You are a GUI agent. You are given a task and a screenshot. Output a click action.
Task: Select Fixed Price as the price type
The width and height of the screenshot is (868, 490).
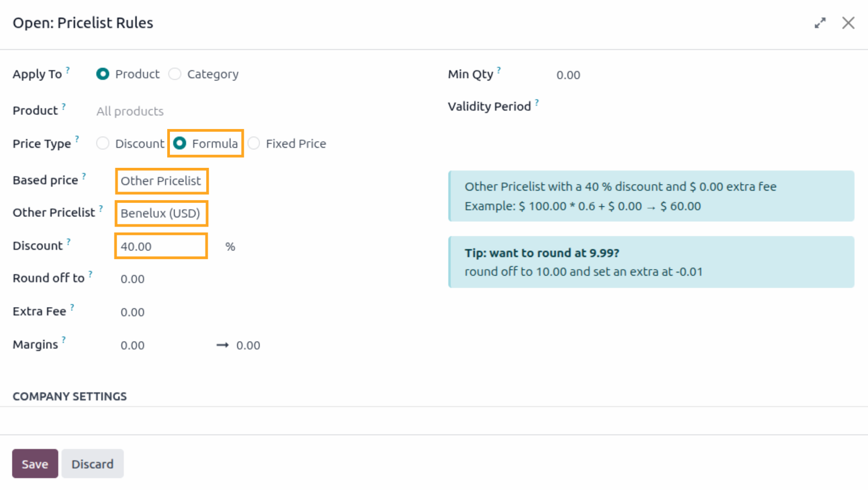click(x=254, y=143)
